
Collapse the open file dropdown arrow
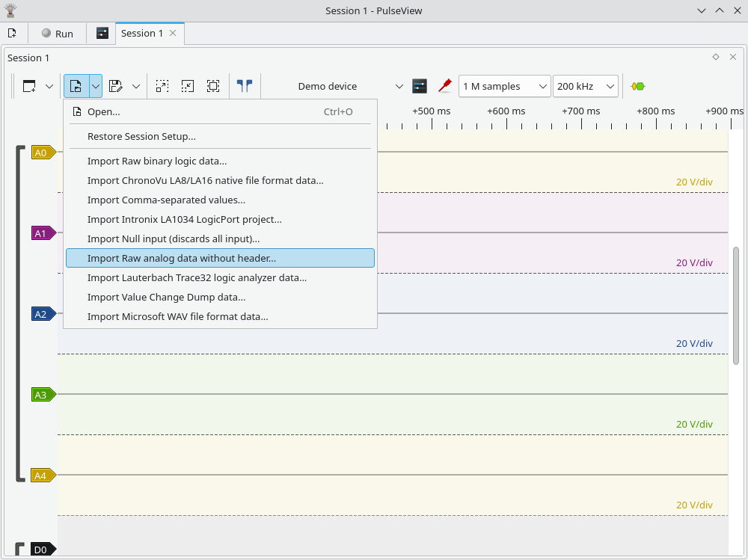[x=96, y=86]
